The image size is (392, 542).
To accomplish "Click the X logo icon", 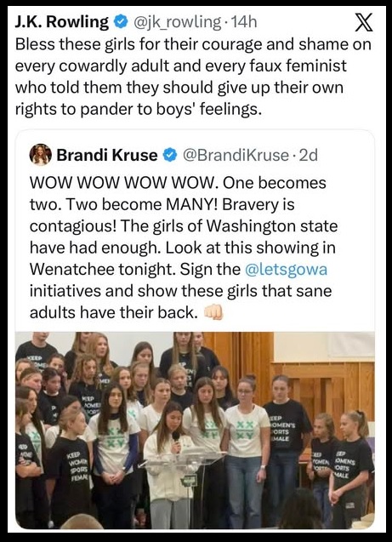I will click(364, 22).
